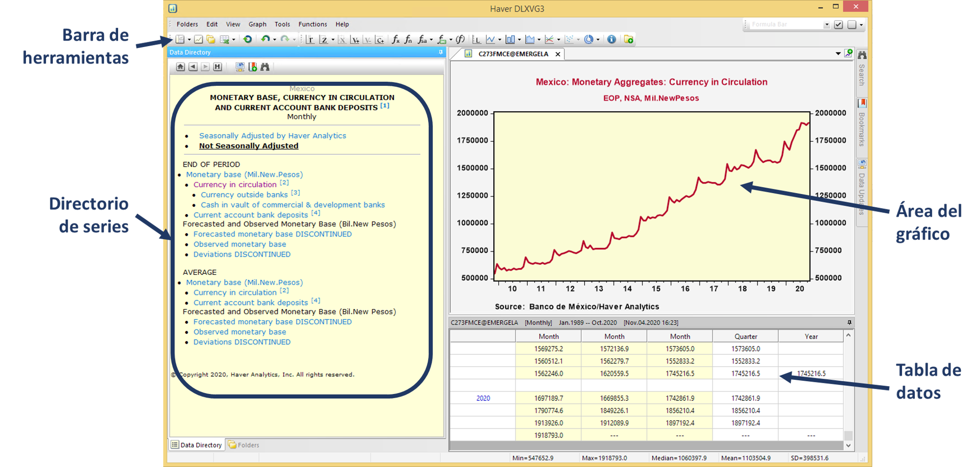Viewport: 980px width, 467px height.
Task: Click the back arrow in Data Directory
Action: point(193,67)
